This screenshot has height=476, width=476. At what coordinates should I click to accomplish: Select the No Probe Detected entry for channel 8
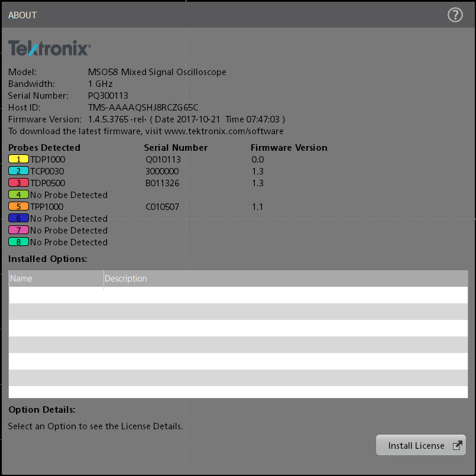pyautogui.click(x=69, y=242)
